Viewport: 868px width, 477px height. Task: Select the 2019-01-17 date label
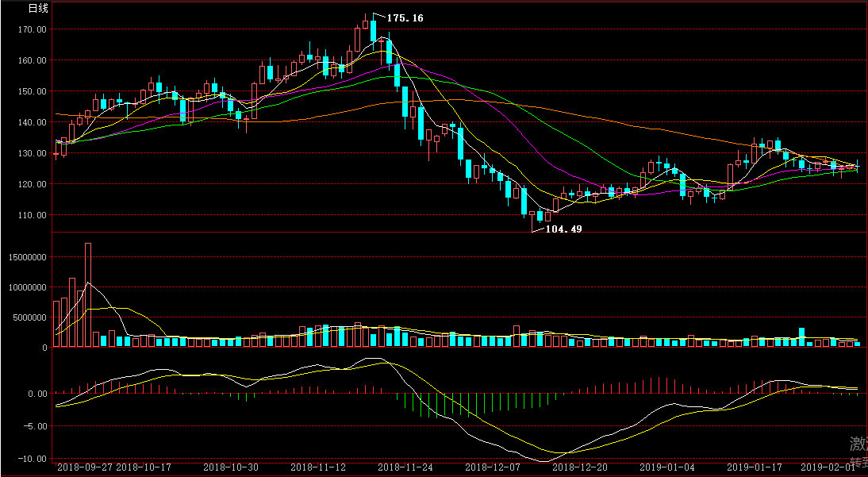click(x=754, y=467)
